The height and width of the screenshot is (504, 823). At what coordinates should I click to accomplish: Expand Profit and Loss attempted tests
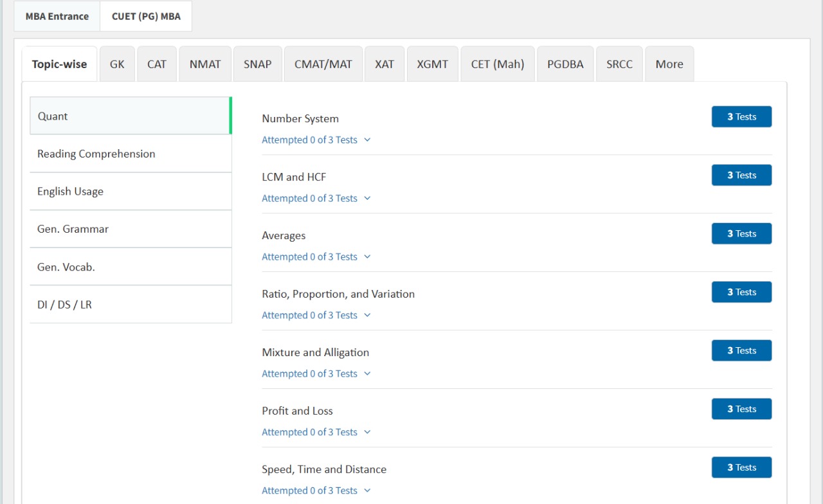(316, 433)
